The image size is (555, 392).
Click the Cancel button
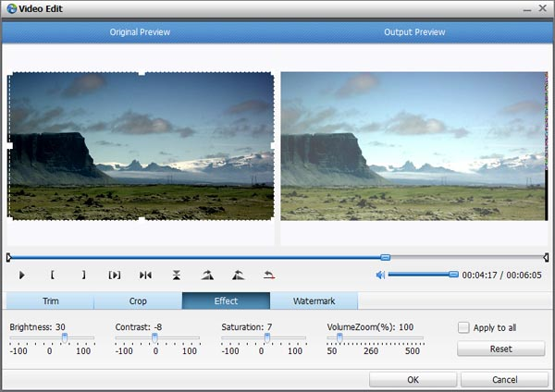point(504,380)
